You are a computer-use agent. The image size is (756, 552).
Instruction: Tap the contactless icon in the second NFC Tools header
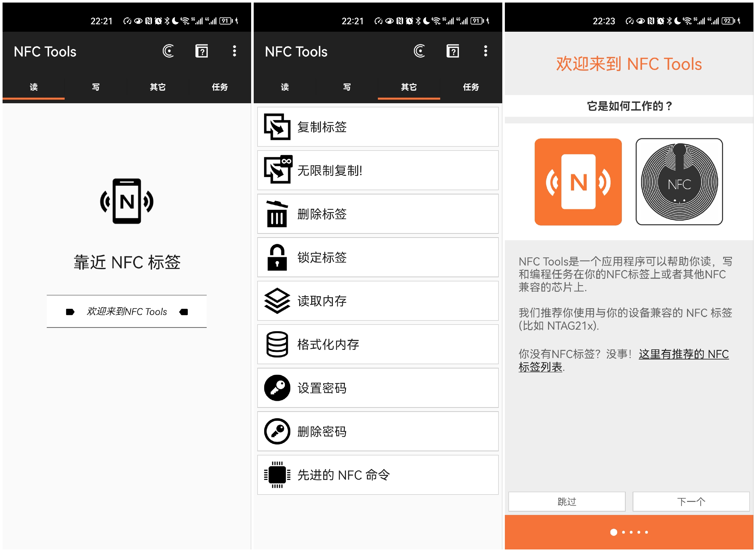(419, 51)
